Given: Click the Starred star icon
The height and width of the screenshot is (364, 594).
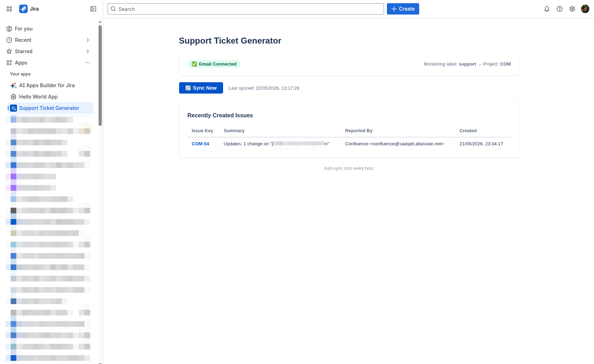Looking at the screenshot, I should 9,51.
